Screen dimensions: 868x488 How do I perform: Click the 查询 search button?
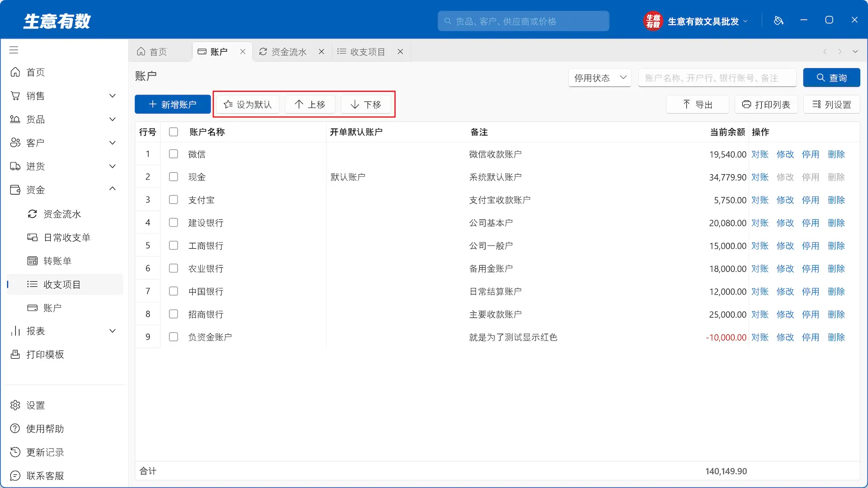(831, 78)
